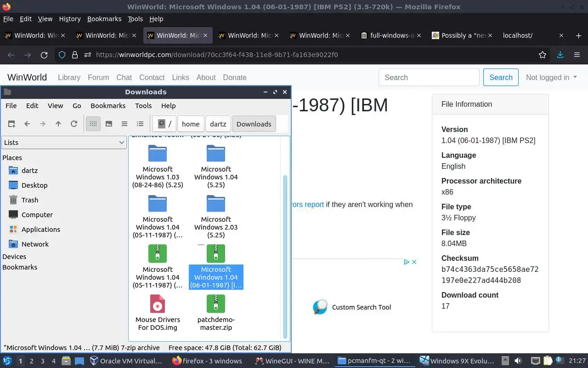This screenshot has width=588, height=368.
Task: Switch file manager to detailed list view
Action: (x=140, y=124)
